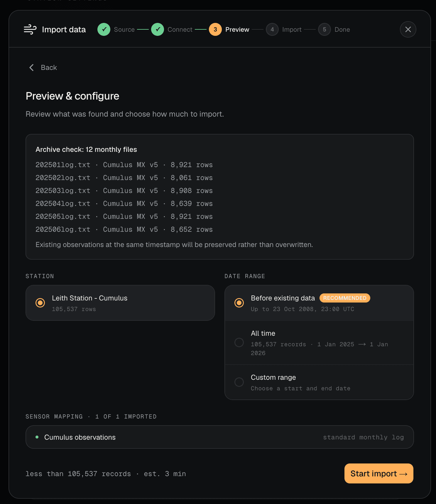This screenshot has height=504, width=436.
Task: Click the orange step 3 Preview badge
Action: tap(215, 29)
